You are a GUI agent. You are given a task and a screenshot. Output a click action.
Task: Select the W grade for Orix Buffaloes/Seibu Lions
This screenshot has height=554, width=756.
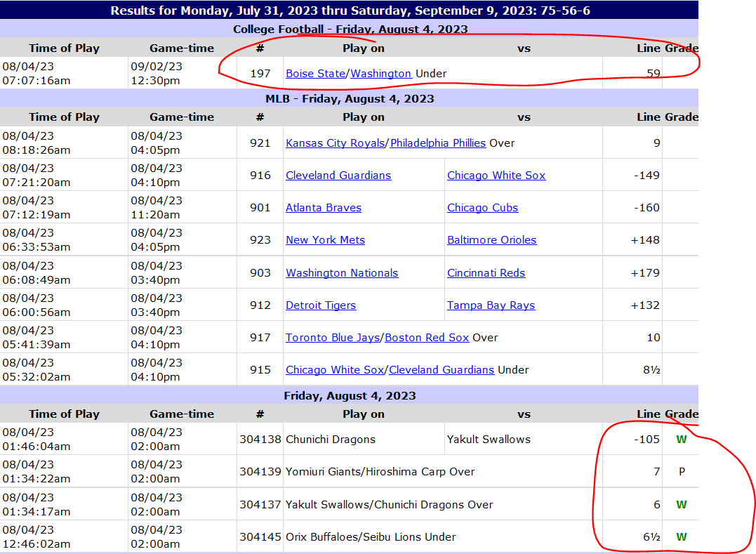point(682,536)
